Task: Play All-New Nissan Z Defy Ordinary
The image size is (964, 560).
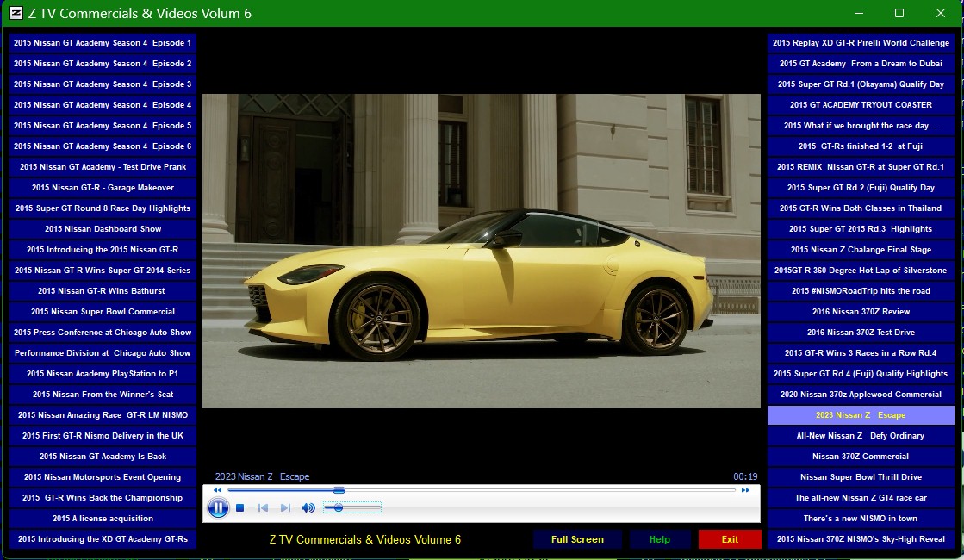Action: click(861, 436)
